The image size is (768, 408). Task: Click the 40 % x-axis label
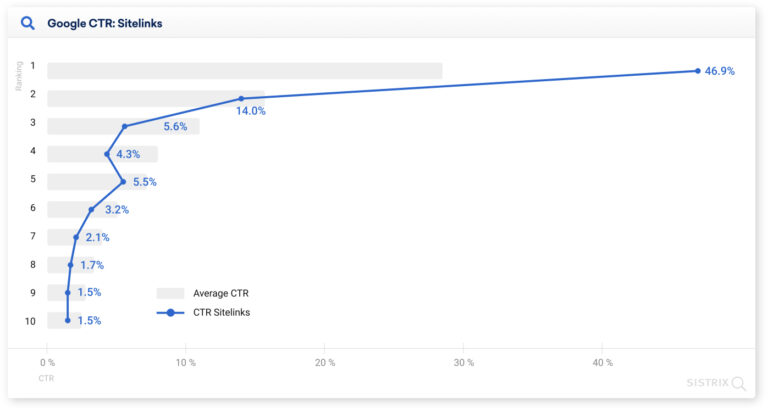[x=601, y=361]
